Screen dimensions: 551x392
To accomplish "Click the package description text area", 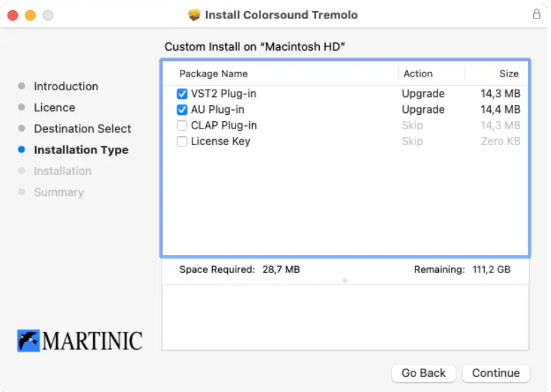I will pyautogui.click(x=345, y=317).
